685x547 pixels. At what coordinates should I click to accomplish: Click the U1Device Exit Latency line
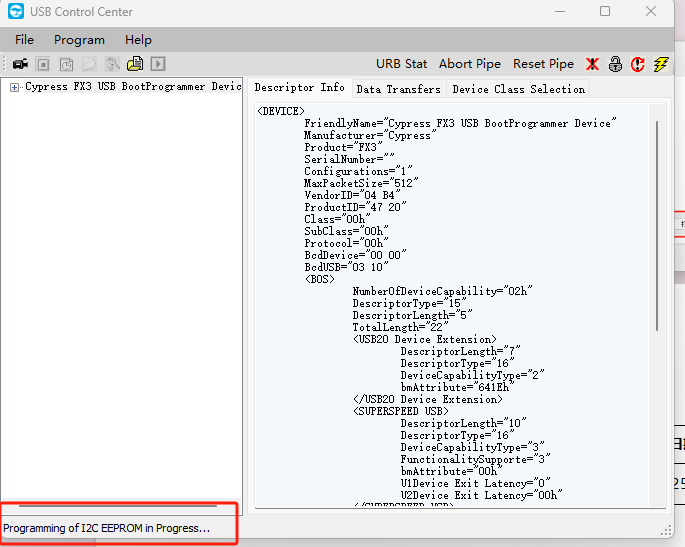475,483
